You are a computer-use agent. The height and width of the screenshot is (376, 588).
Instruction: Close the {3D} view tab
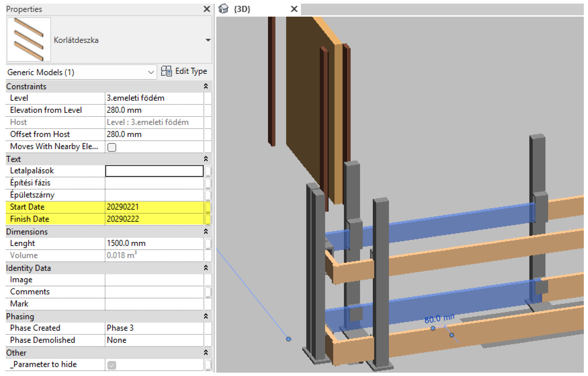tap(294, 9)
